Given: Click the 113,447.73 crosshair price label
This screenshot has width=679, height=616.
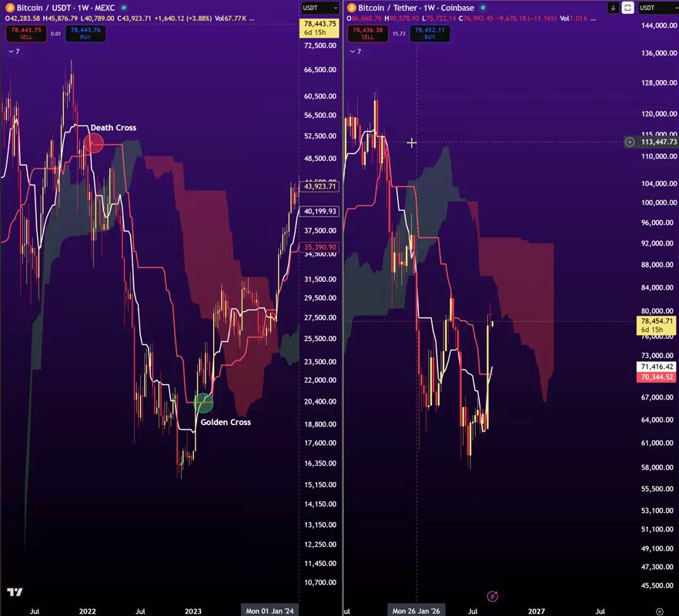Looking at the screenshot, I should click(658, 142).
